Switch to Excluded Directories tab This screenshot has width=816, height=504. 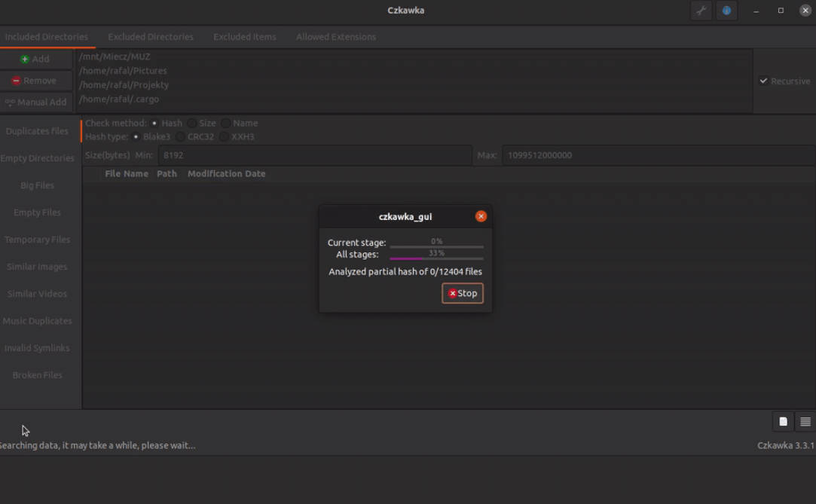[151, 37]
